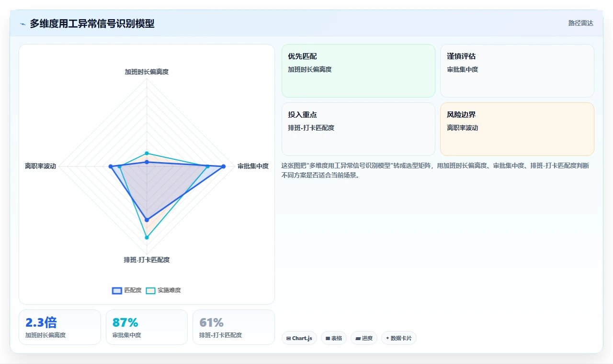Click the description paragraph starting 这张图把
This screenshot has width=613, height=364.
[x=435, y=170]
